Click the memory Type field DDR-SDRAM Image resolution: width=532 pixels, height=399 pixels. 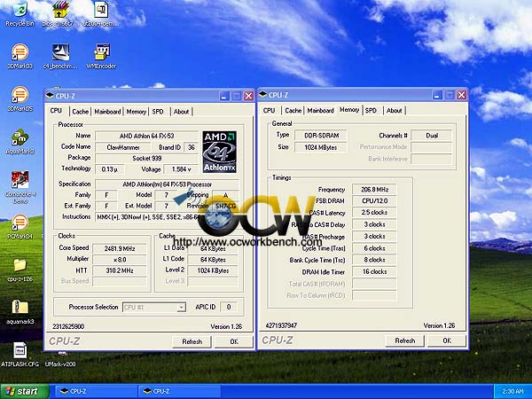pos(321,135)
